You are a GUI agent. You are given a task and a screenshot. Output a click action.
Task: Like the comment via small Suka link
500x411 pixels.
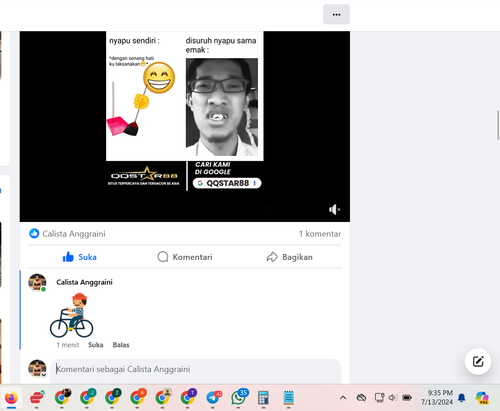96,345
